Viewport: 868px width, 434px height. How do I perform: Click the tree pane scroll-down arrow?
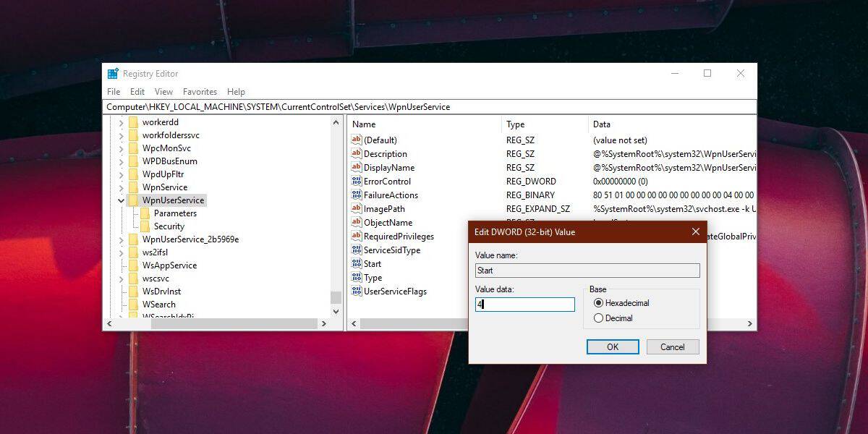(x=336, y=312)
